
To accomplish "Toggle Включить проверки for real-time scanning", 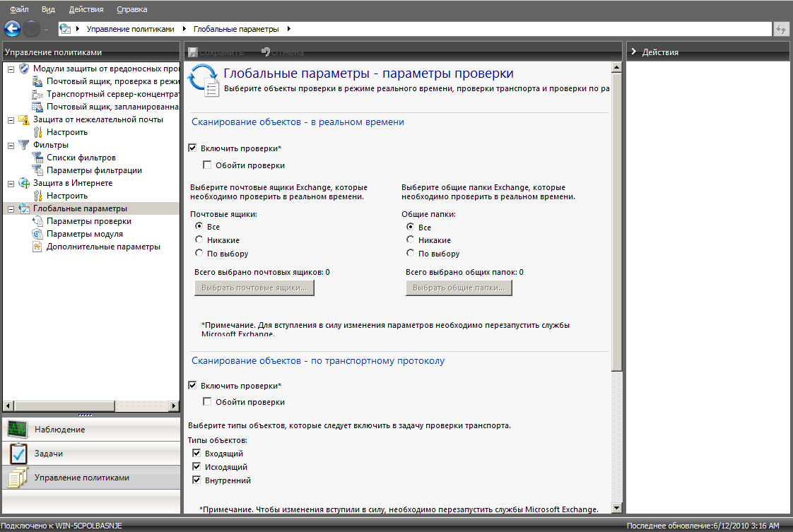I will (x=192, y=148).
